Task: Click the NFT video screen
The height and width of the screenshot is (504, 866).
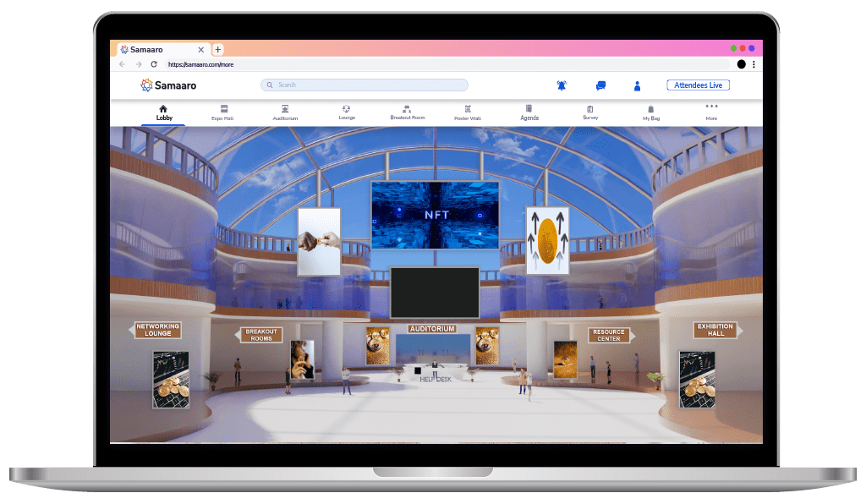Action: coord(435,215)
